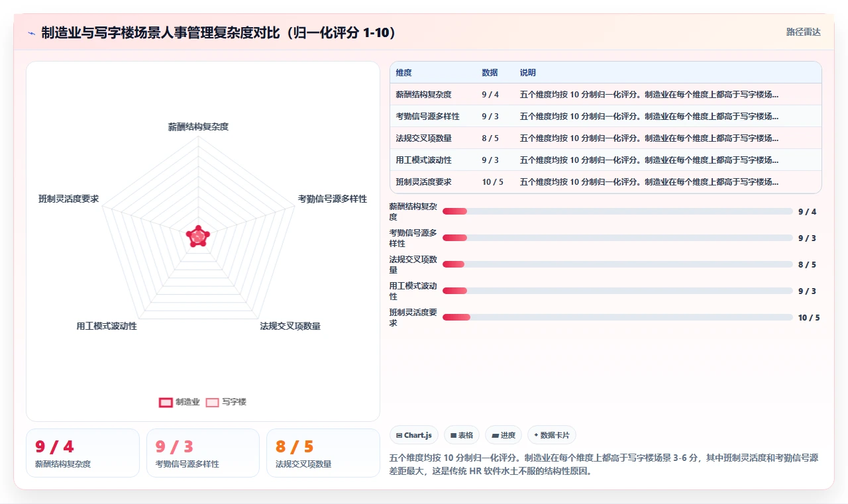Click radar axis label 法规交叉项数量
The image size is (848, 504).
[x=290, y=326]
